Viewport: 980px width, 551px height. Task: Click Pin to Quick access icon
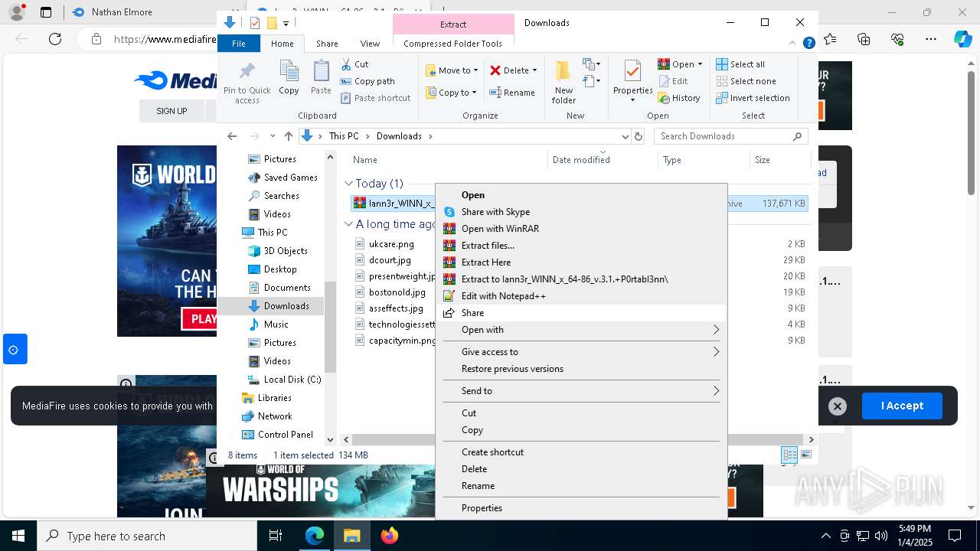[247, 83]
